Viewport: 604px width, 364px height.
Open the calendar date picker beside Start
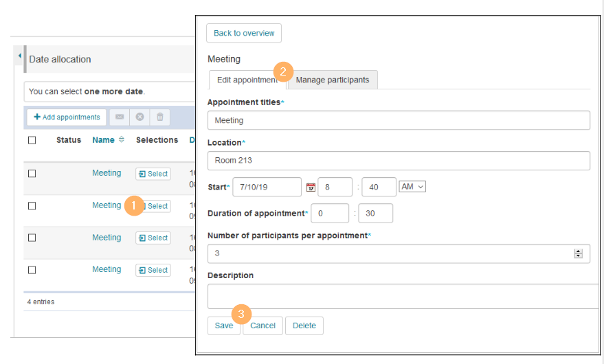coord(310,187)
